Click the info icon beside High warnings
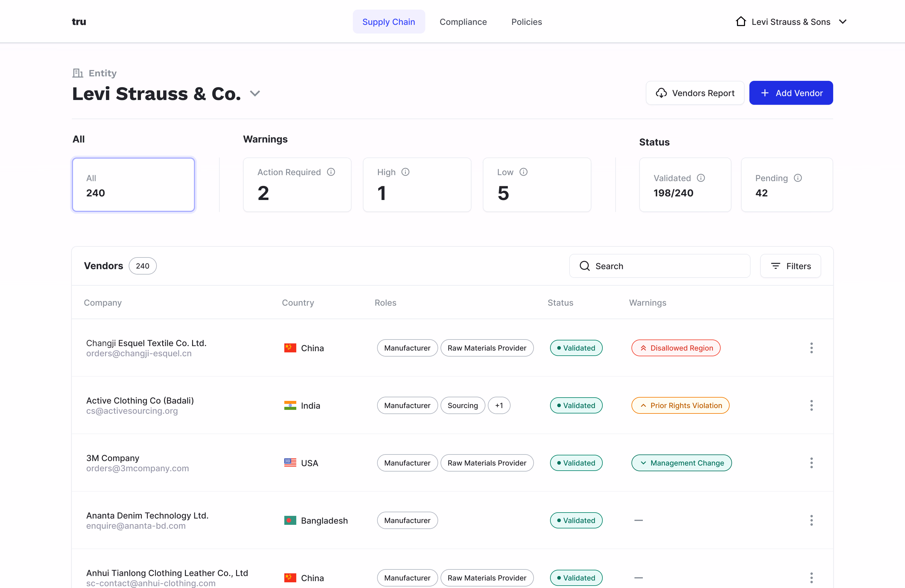The image size is (905, 588). point(405,172)
